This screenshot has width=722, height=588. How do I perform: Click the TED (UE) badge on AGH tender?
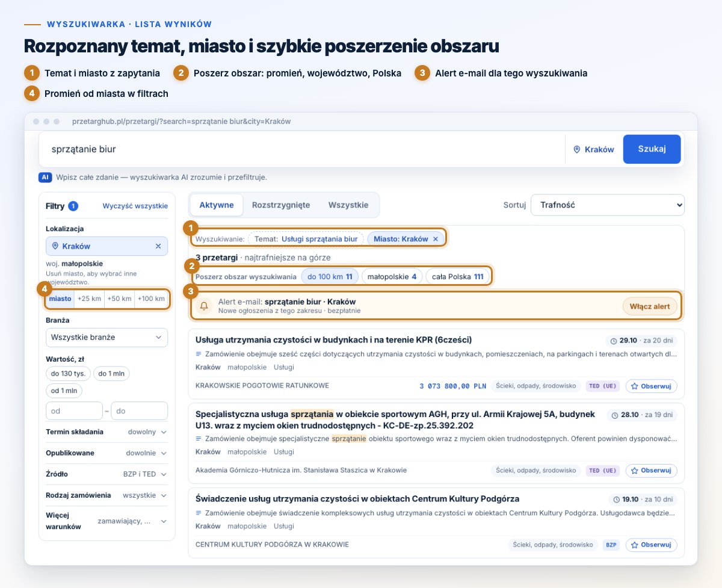pos(602,470)
